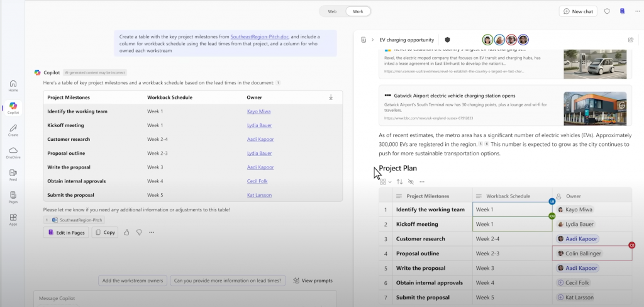Click the sort icon in table toolbar

tap(399, 182)
